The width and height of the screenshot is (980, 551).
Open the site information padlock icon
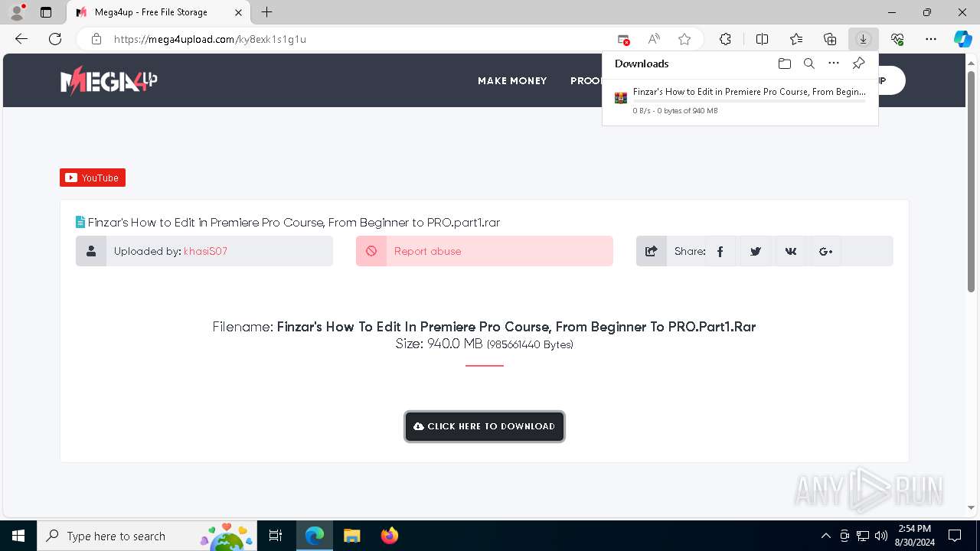(96, 39)
